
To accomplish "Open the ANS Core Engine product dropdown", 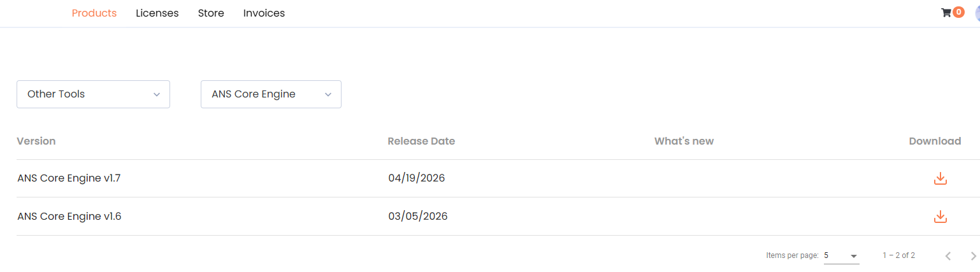I will point(271,94).
